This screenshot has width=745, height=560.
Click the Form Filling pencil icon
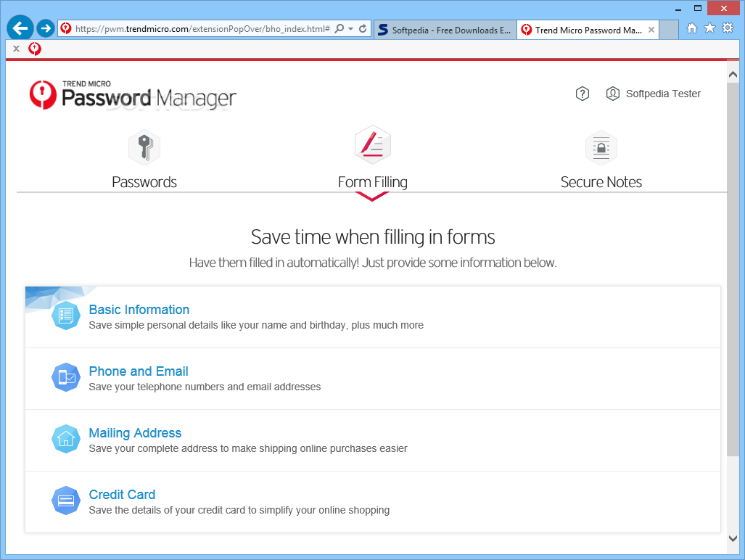click(373, 145)
